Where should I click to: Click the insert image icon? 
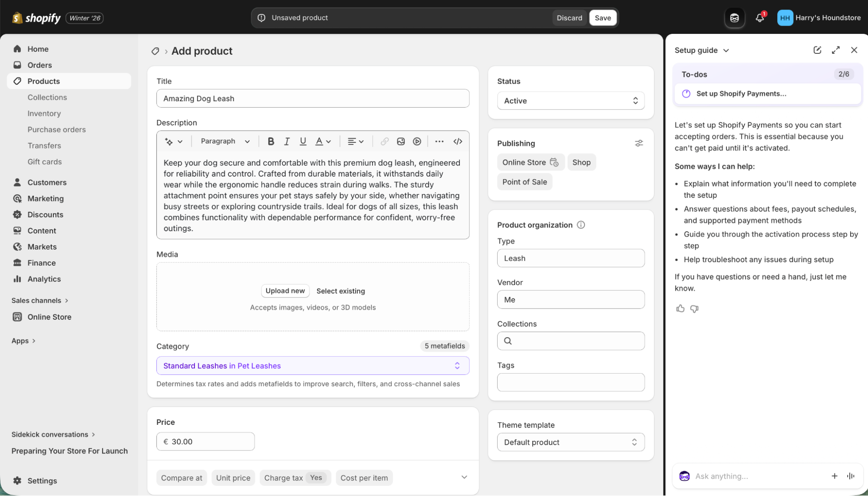click(401, 141)
